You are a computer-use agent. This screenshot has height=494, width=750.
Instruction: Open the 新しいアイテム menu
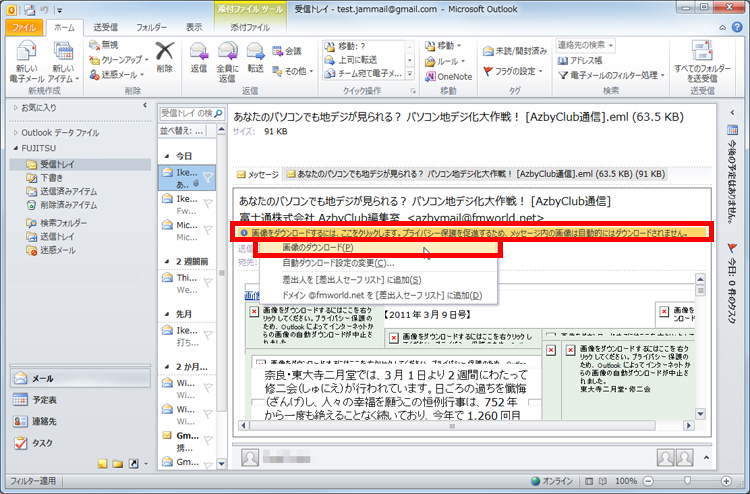point(63,61)
